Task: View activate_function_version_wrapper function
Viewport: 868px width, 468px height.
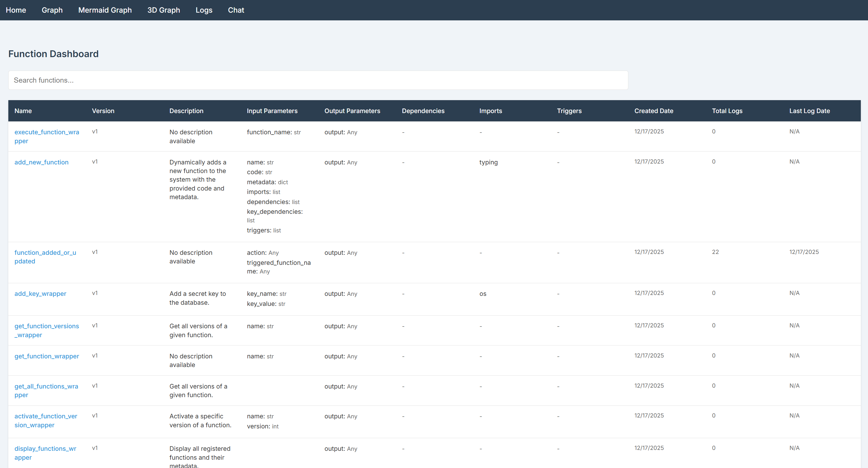Action: [x=46, y=420]
